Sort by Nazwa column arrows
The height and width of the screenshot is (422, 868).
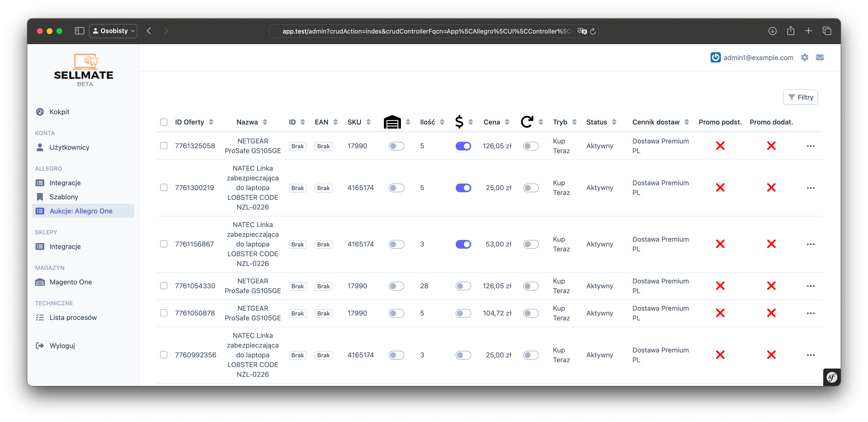pos(265,122)
